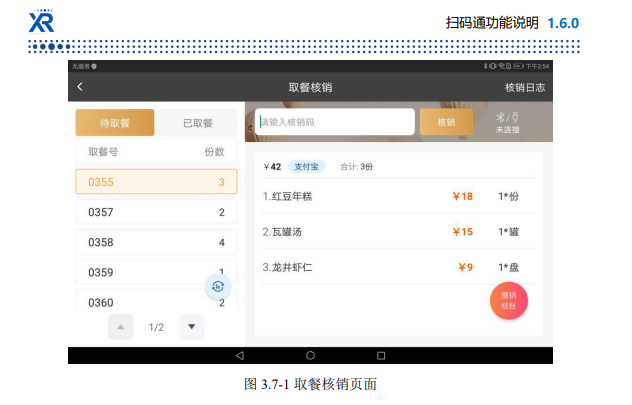Click the ¥18 price
Screen dimensions: 632x405
click(x=462, y=196)
